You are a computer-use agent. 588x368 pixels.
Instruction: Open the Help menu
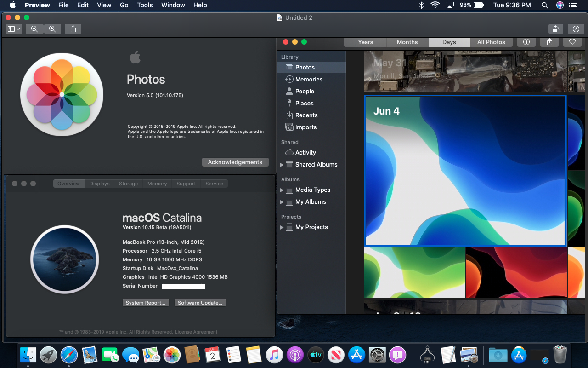click(x=200, y=5)
